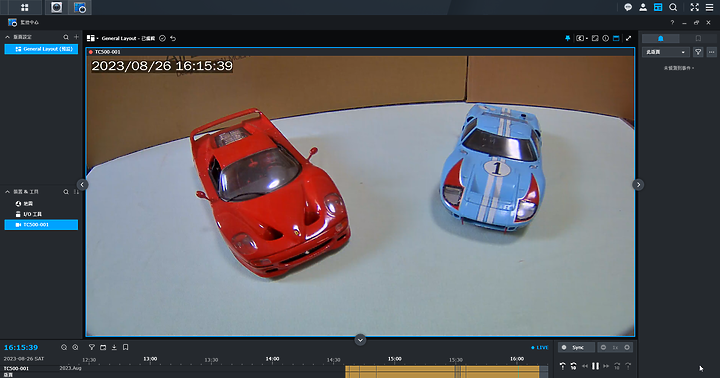Pause the video playback

[596, 366]
